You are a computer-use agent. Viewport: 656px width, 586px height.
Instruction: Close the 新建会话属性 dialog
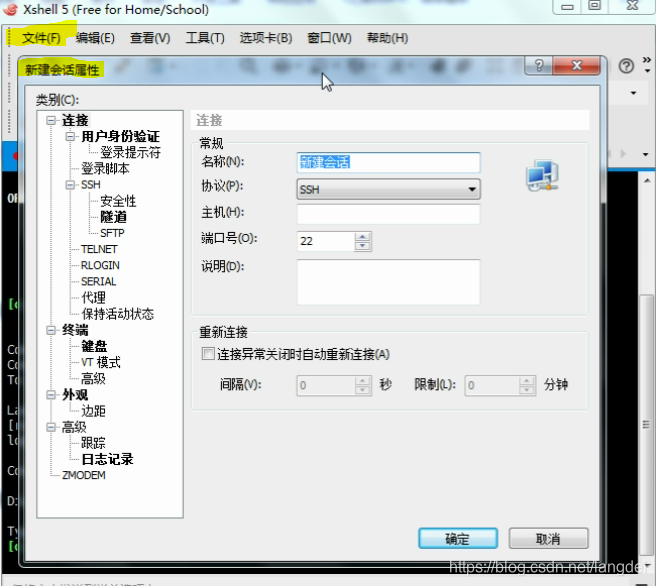577,66
